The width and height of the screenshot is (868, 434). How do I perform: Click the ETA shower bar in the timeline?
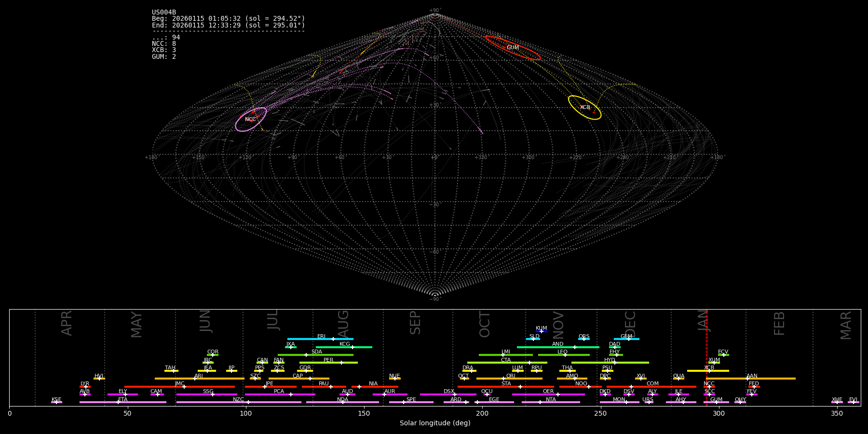pos(123,402)
